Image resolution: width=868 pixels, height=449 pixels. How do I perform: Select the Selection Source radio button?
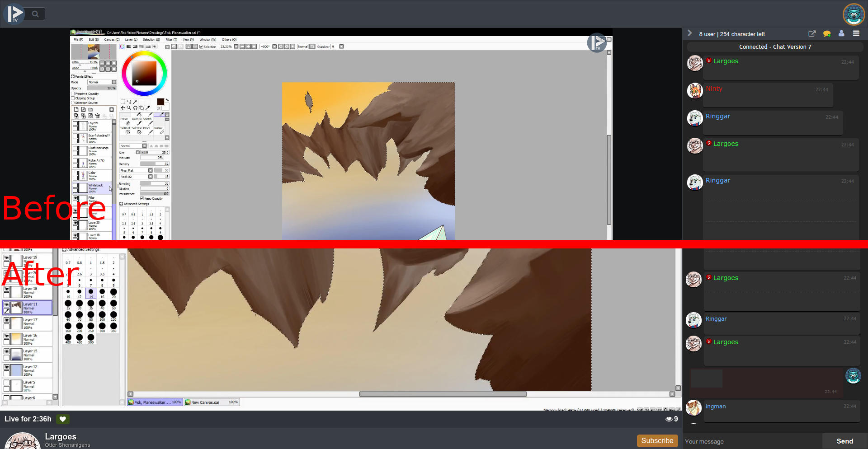pyautogui.click(x=73, y=103)
